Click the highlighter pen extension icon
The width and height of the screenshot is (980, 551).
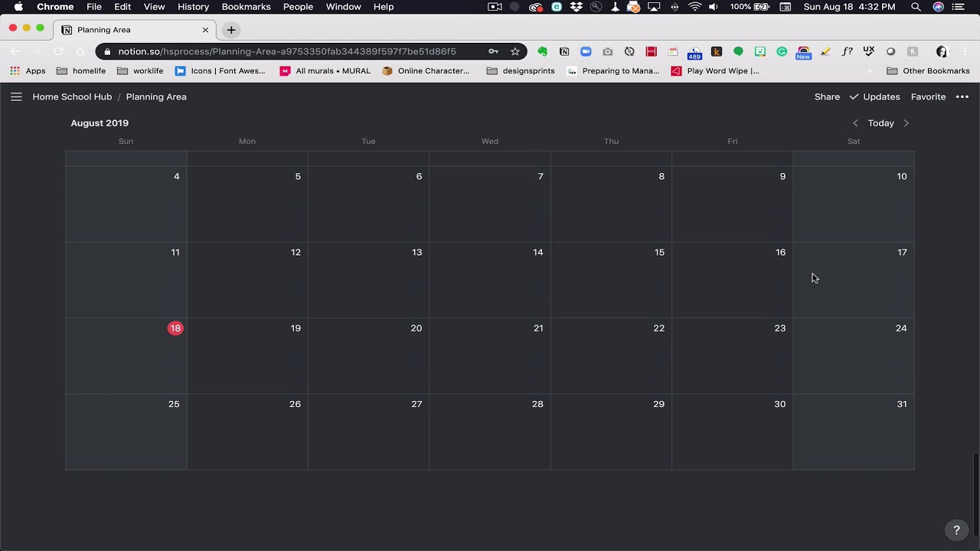825,51
